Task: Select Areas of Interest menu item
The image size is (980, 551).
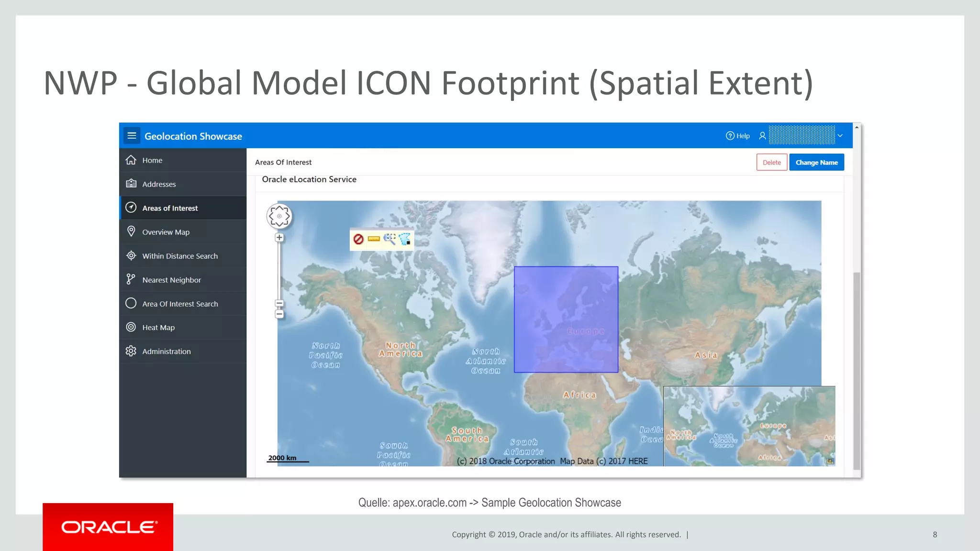Action: tap(183, 208)
